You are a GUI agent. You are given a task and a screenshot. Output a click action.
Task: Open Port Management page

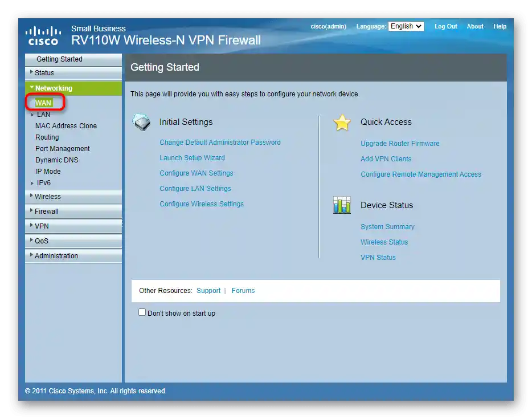click(63, 149)
